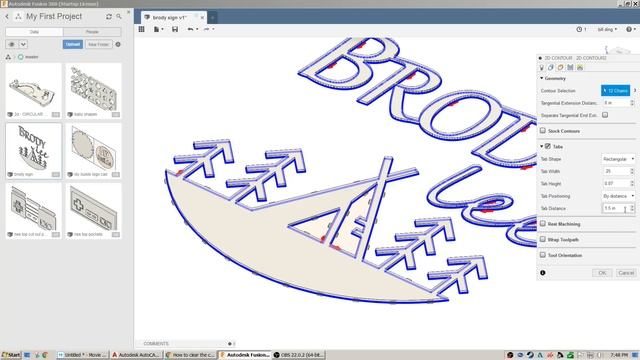Open data panel settings gear
640x360 pixels.
(118, 44)
